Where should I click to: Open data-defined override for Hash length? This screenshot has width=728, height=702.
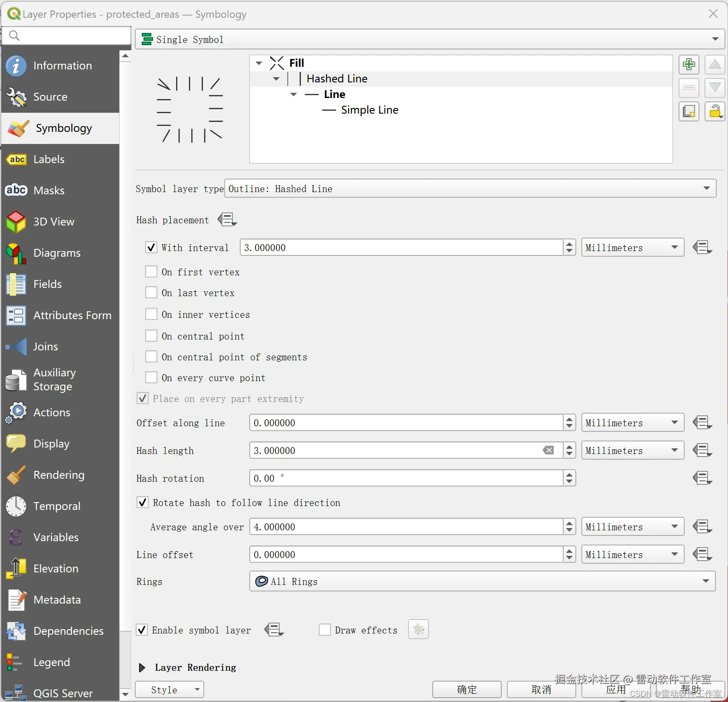[x=702, y=451]
